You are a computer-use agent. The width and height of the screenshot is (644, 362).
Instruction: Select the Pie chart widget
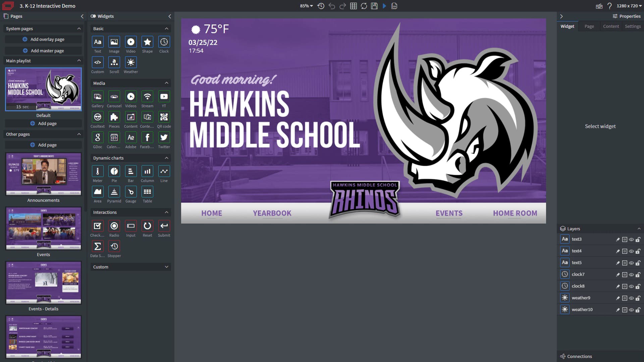tap(114, 171)
